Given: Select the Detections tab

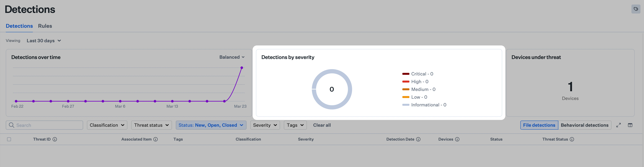Looking at the screenshot, I should click(19, 26).
